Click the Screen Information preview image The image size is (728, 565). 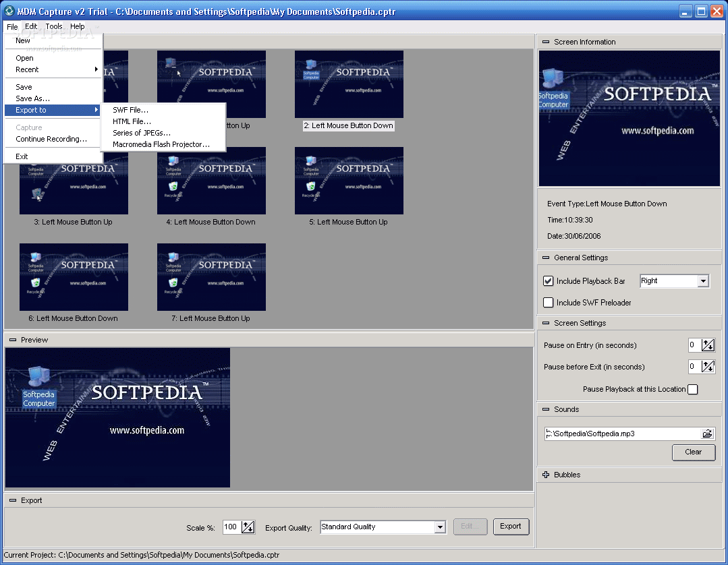(629, 118)
